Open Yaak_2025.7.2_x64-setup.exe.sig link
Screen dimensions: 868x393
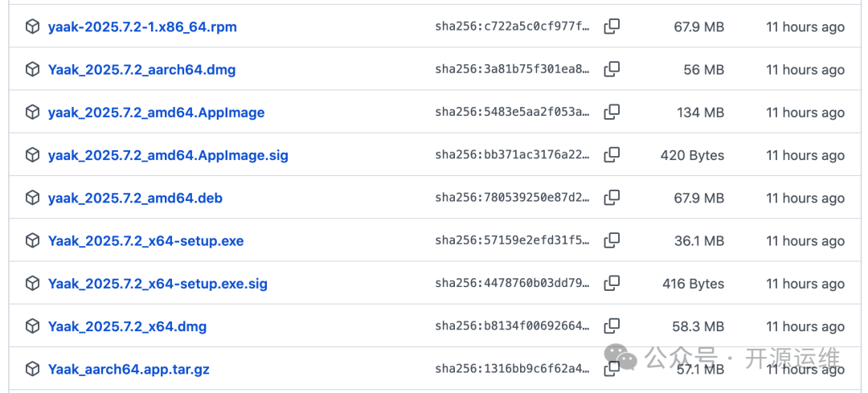[158, 284]
